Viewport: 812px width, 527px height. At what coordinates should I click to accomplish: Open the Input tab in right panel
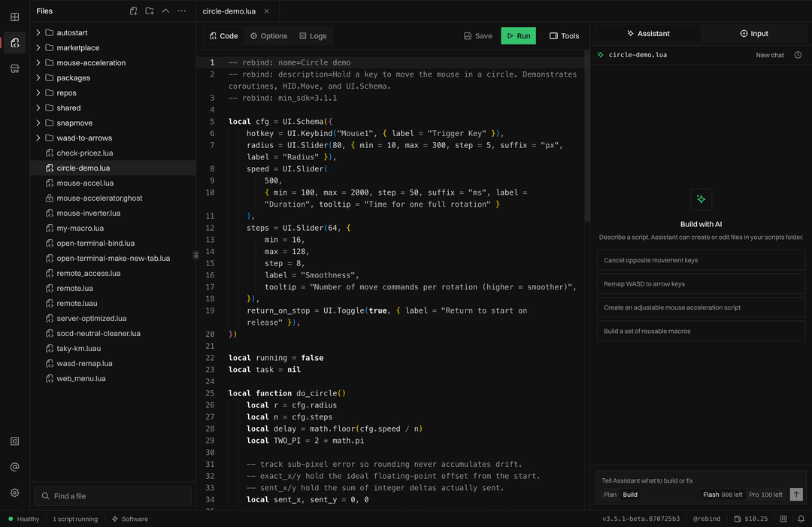pyautogui.click(x=753, y=34)
